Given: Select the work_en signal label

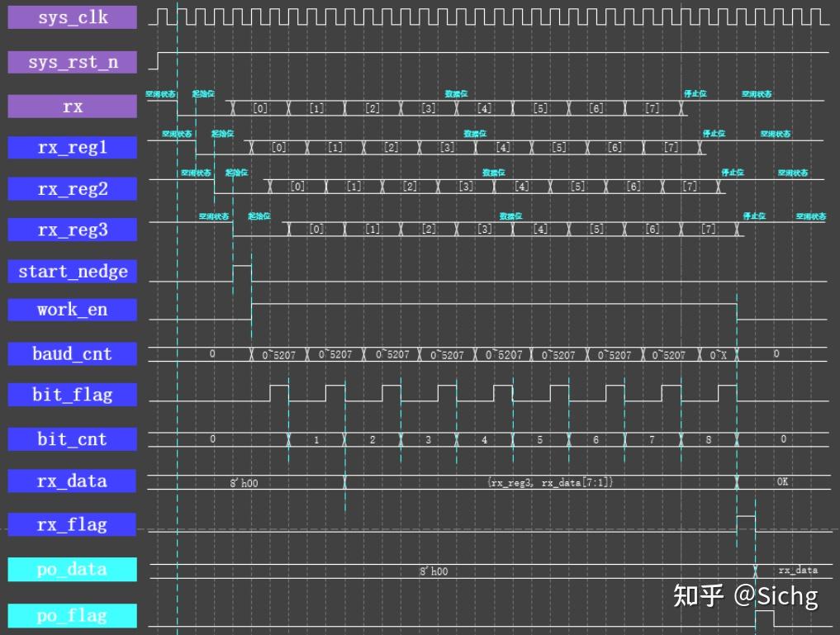Looking at the screenshot, I should pos(71,310).
